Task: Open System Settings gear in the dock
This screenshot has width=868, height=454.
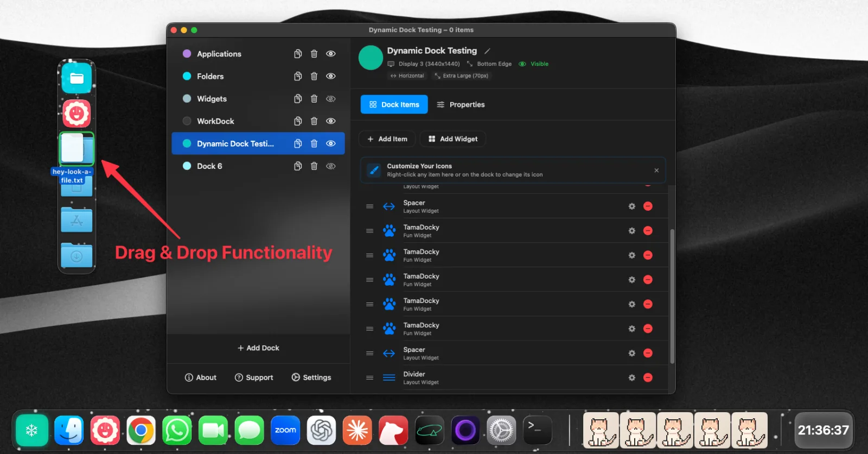Action: pos(501,431)
